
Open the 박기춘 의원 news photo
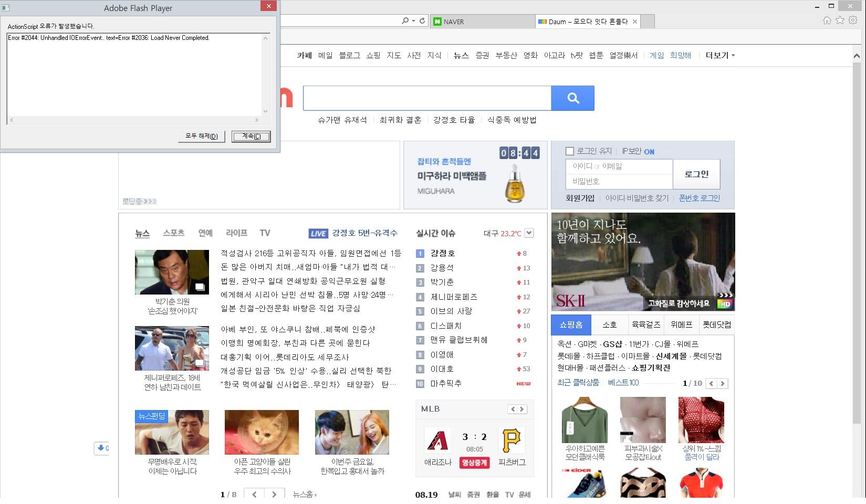pos(172,272)
